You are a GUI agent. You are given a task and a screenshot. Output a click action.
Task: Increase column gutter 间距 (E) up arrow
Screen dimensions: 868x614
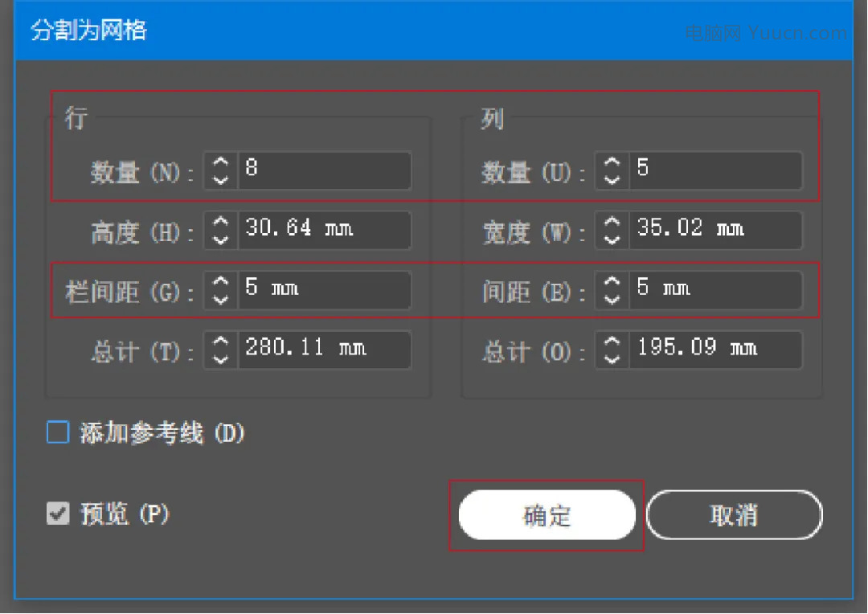point(612,282)
